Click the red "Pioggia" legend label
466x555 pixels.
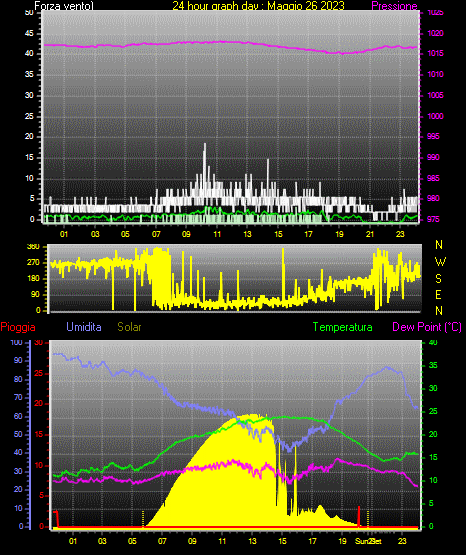click(18, 327)
